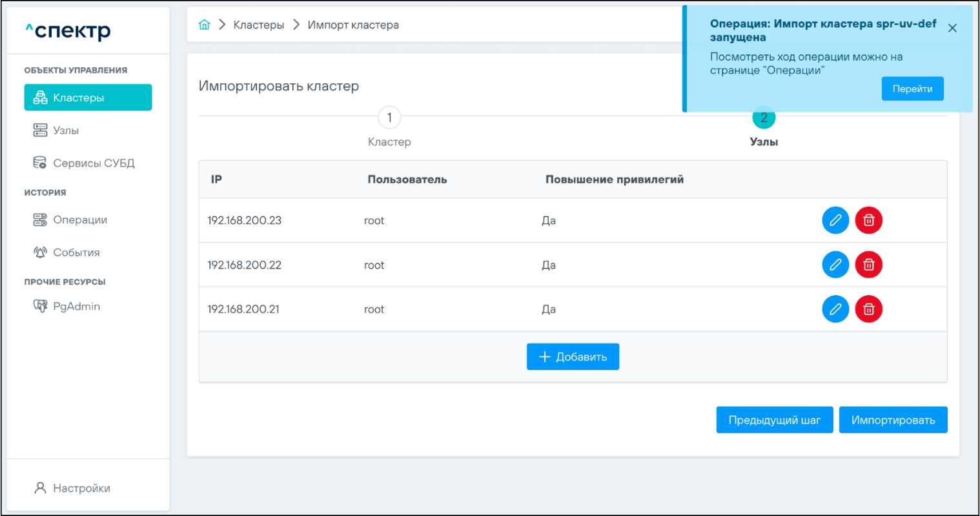Dismiss the import operation notification

[952, 28]
